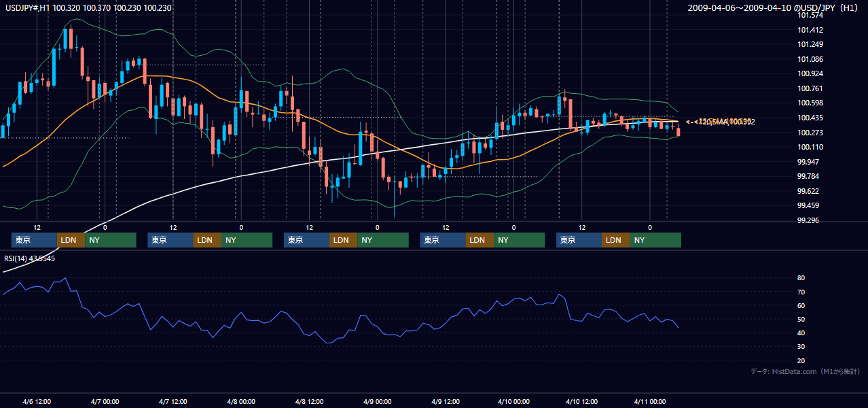This screenshot has height=408, width=868.
Task: Click price axis label 99.459
Action: point(808,205)
